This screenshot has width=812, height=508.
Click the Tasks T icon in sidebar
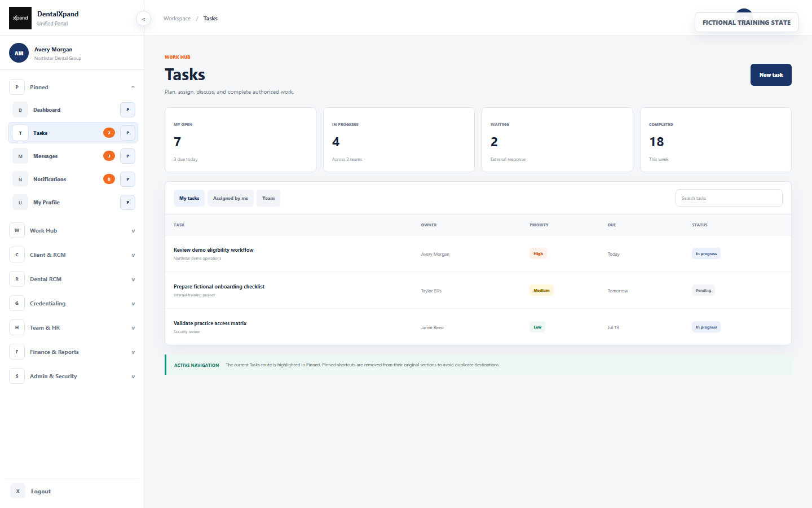(20, 133)
